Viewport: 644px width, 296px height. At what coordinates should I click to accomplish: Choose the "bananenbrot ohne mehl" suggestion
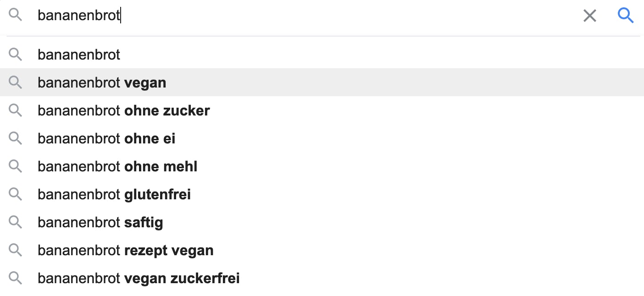[322, 166]
